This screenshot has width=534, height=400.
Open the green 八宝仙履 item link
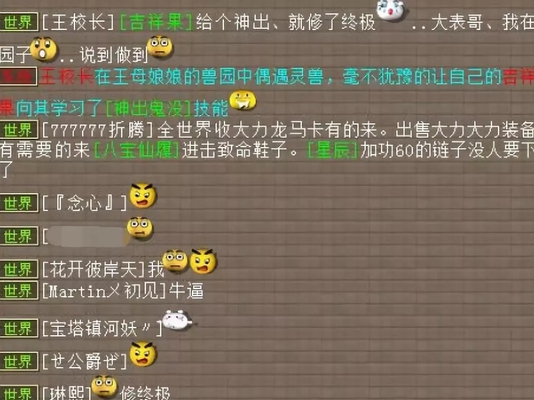click(x=136, y=150)
